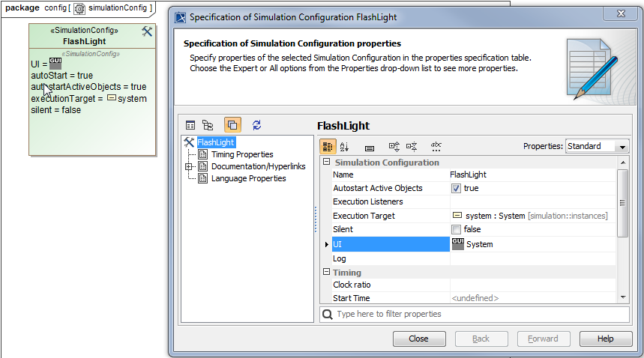This screenshot has width=644, height=358.
Task: Click the Documentation/Hyperlinks page icon
Action: tap(202, 166)
